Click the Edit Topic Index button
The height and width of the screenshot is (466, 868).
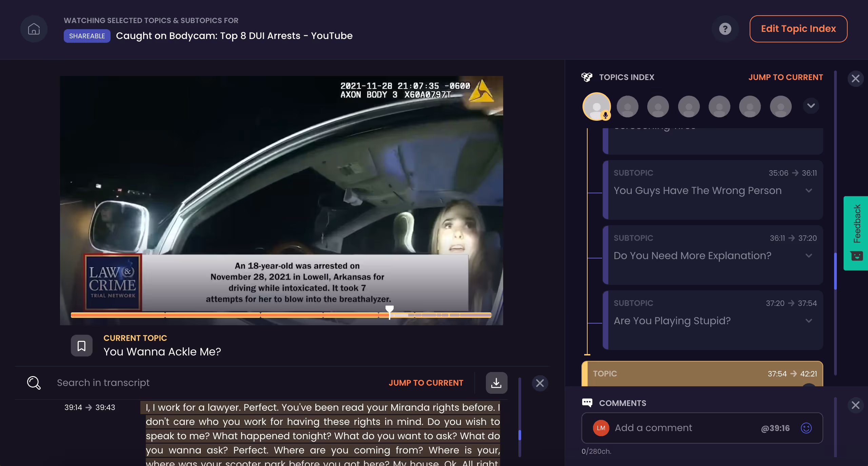point(798,29)
